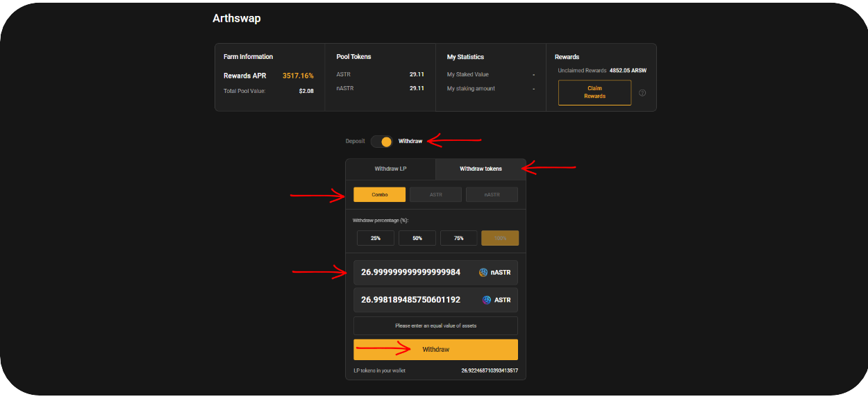Click the nASTR amount input field

point(410,273)
